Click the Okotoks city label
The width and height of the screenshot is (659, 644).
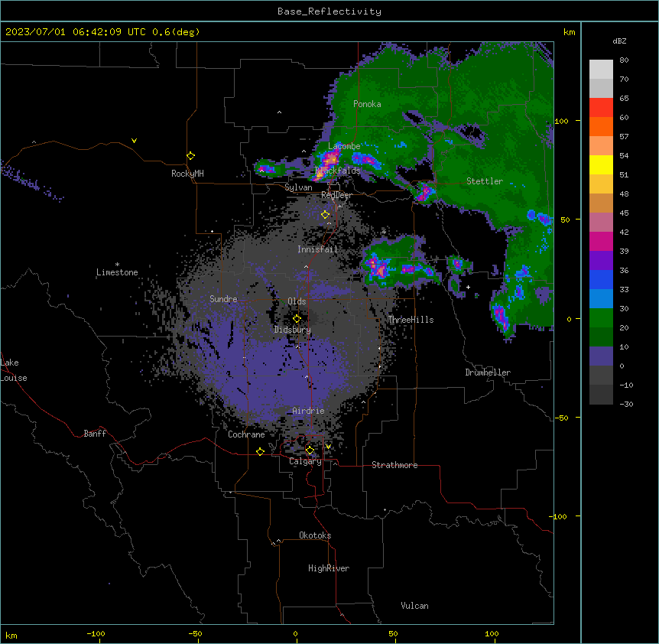tap(315, 535)
